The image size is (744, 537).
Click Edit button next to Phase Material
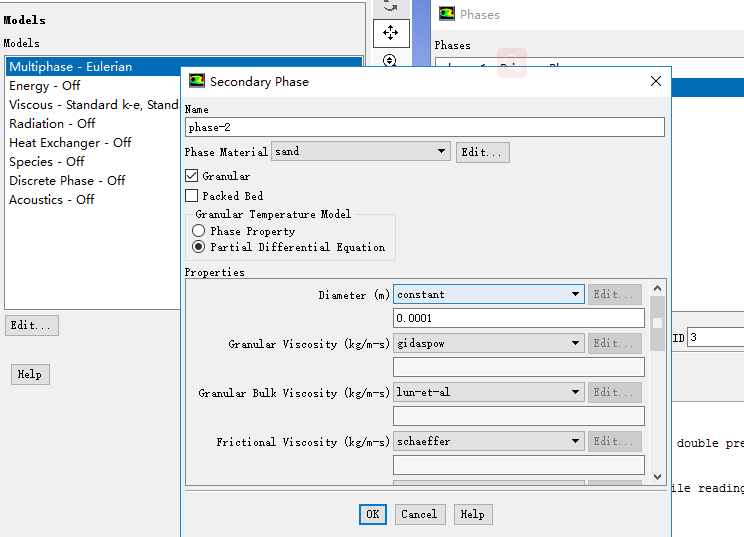tap(482, 152)
